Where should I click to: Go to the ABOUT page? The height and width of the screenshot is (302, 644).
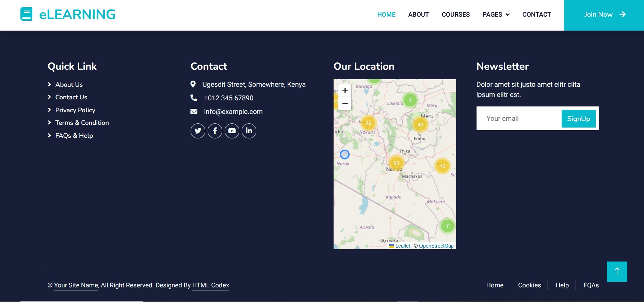click(418, 15)
